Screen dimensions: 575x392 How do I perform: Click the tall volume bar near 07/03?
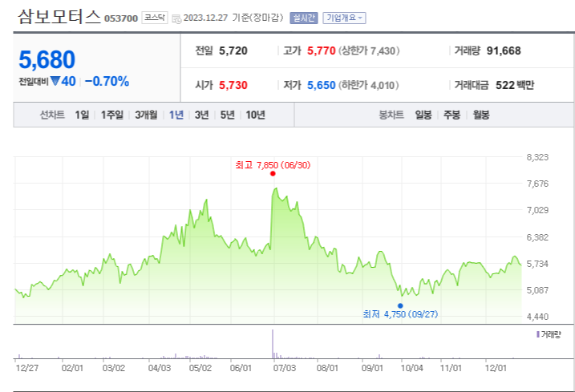tap(273, 344)
